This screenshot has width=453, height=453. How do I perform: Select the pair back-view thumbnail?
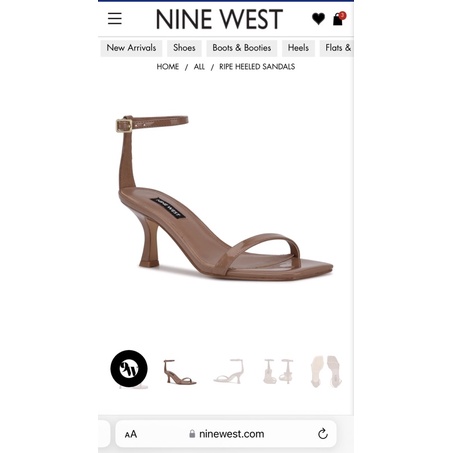pos(278,371)
